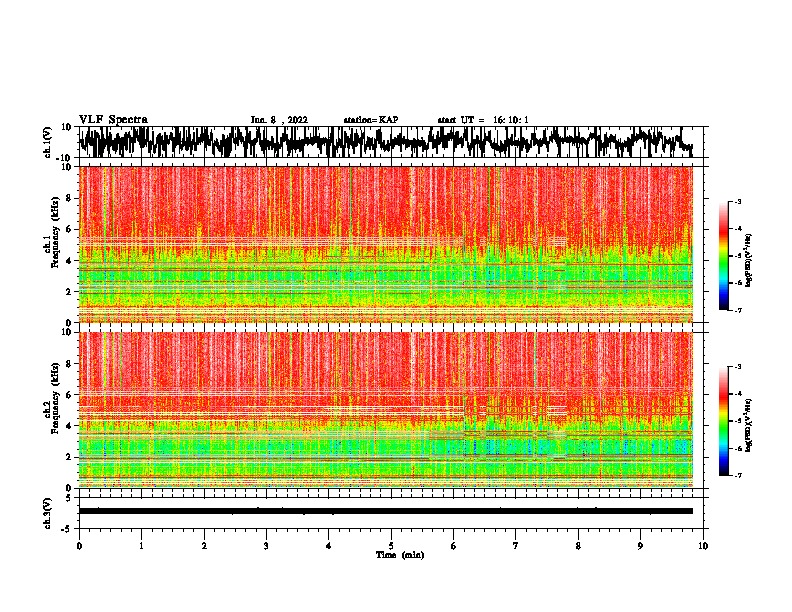Click the ch.1 spectrogram color bar

pyautogui.click(x=724, y=256)
